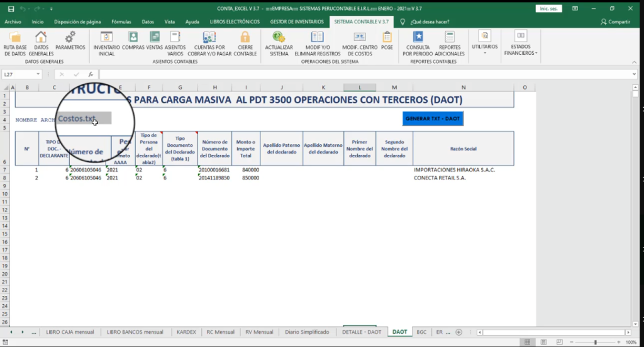Select row 15 header

point(5,234)
